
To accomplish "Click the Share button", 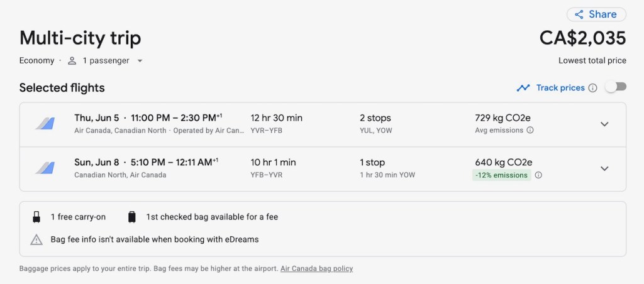I will click(x=596, y=14).
